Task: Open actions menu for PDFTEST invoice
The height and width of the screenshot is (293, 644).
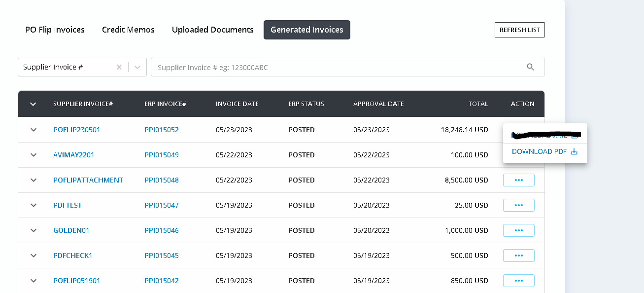Action: (x=518, y=205)
